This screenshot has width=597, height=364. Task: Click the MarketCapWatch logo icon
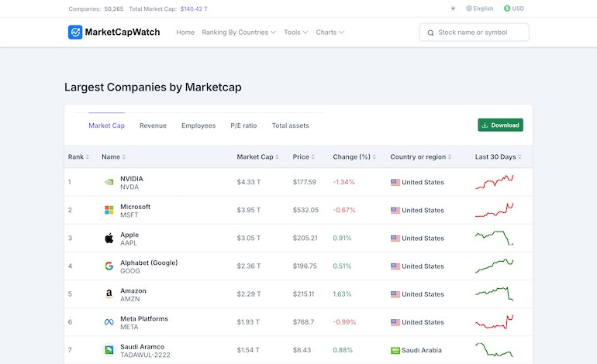pos(75,33)
